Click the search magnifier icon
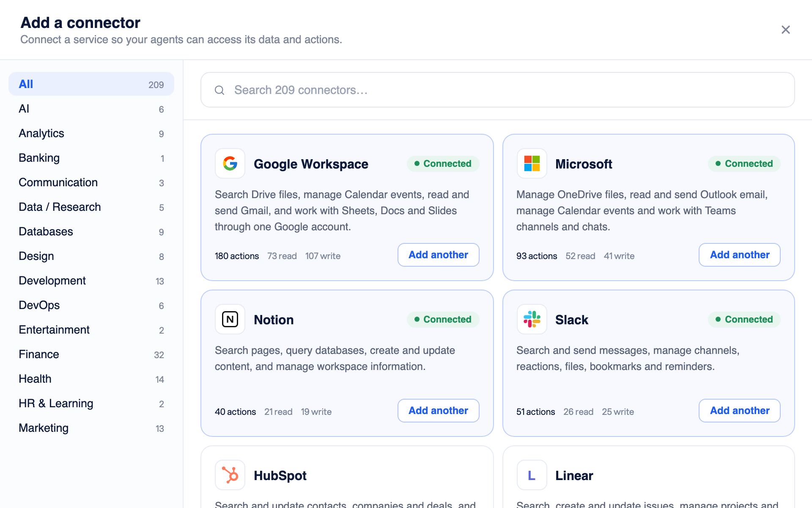The width and height of the screenshot is (812, 508). (x=219, y=90)
